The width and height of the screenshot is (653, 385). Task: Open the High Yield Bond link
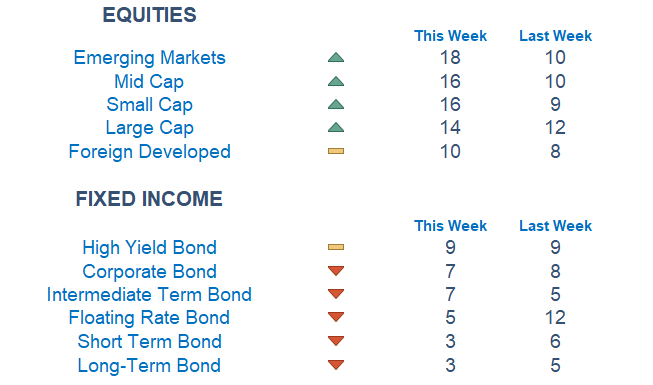150,248
